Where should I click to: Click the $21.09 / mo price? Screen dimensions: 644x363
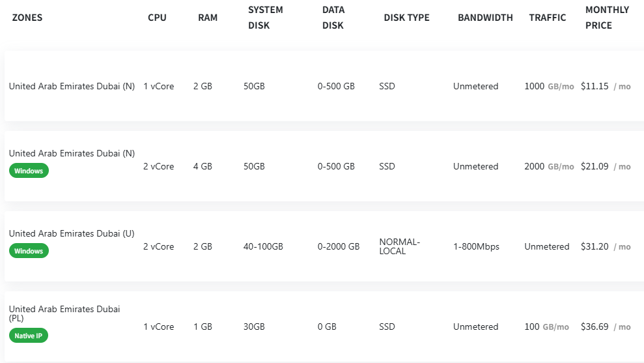(x=606, y=166)
